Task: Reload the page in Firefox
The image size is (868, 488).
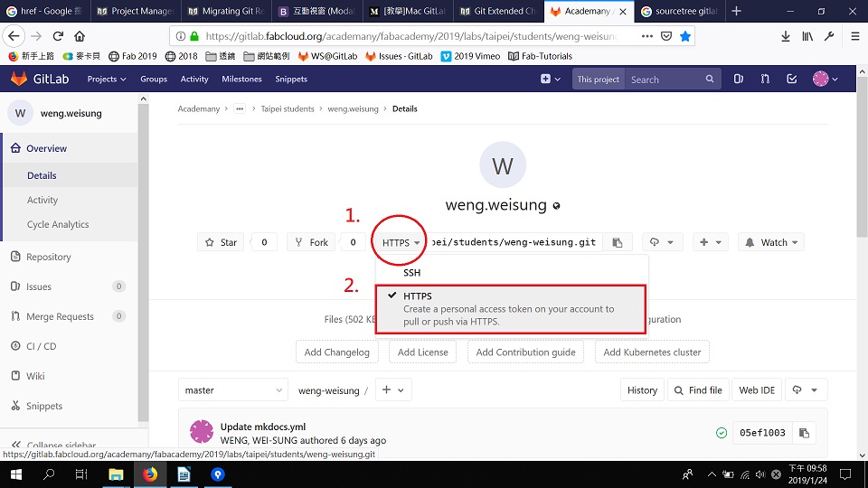Action: (58, 36)
